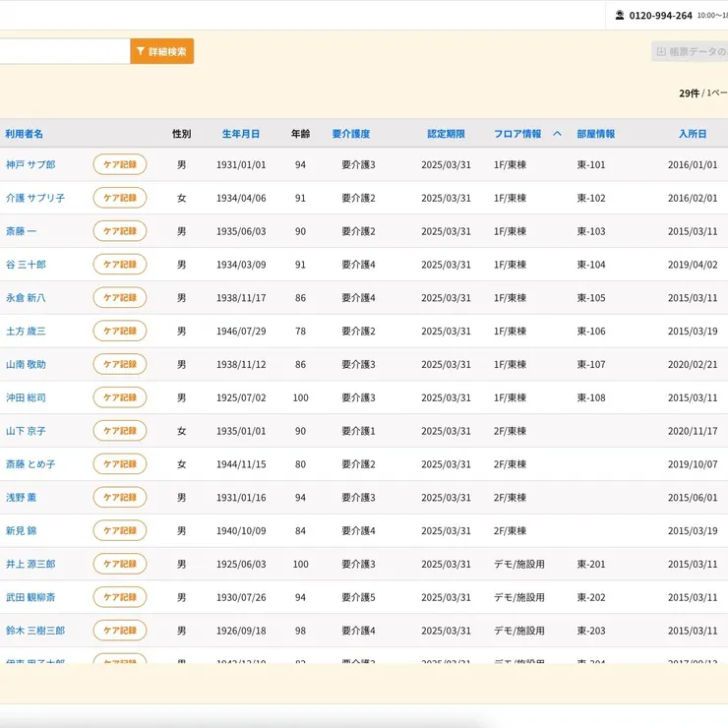728x728 pixels.
Task: Open ケア記録 for 山下 京子
Action: coord(120,431)
